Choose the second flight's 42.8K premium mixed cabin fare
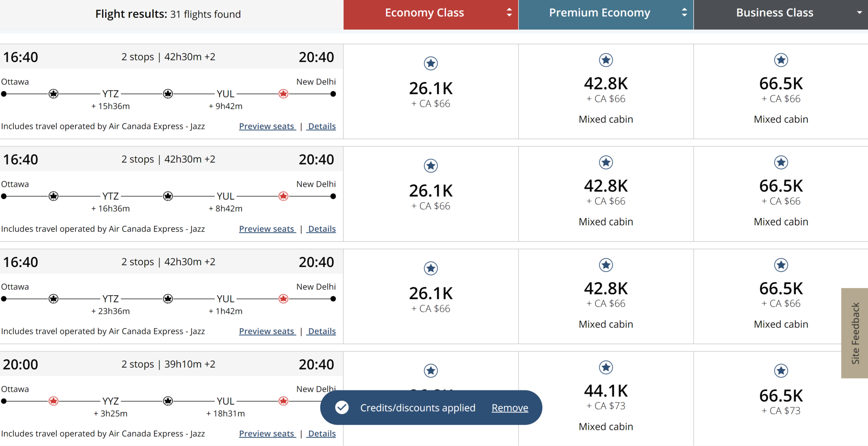Screen dimensions: 868x446 coord(606,194)
